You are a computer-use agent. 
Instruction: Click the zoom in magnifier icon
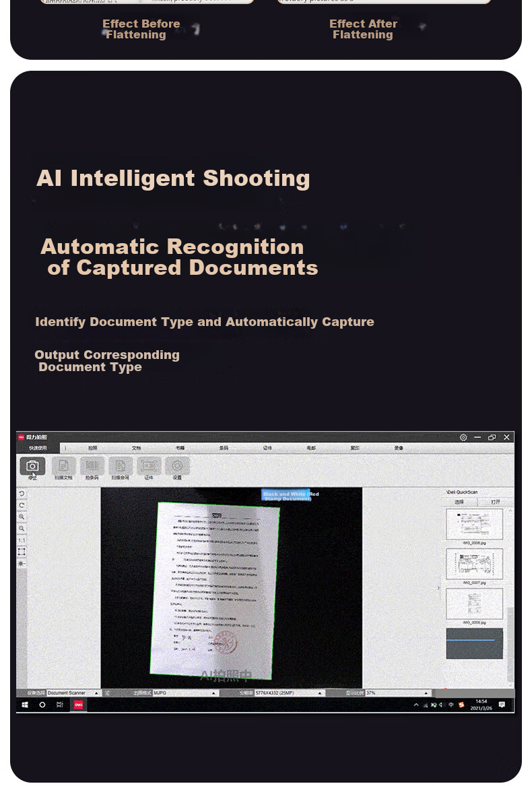coord(22,517)
